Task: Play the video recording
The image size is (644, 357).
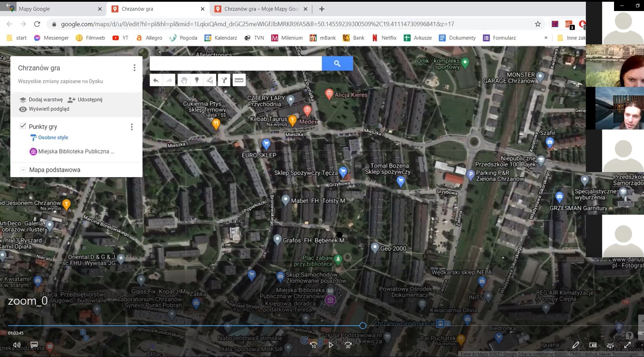Action: pos(331,345)
